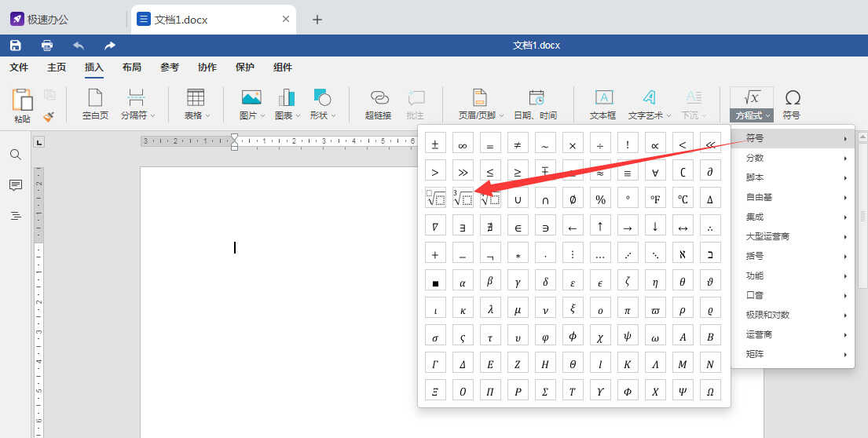Click the ruler tab-stop selector box
The width and height of the screenshot is (868, 438).
point(38,143)
